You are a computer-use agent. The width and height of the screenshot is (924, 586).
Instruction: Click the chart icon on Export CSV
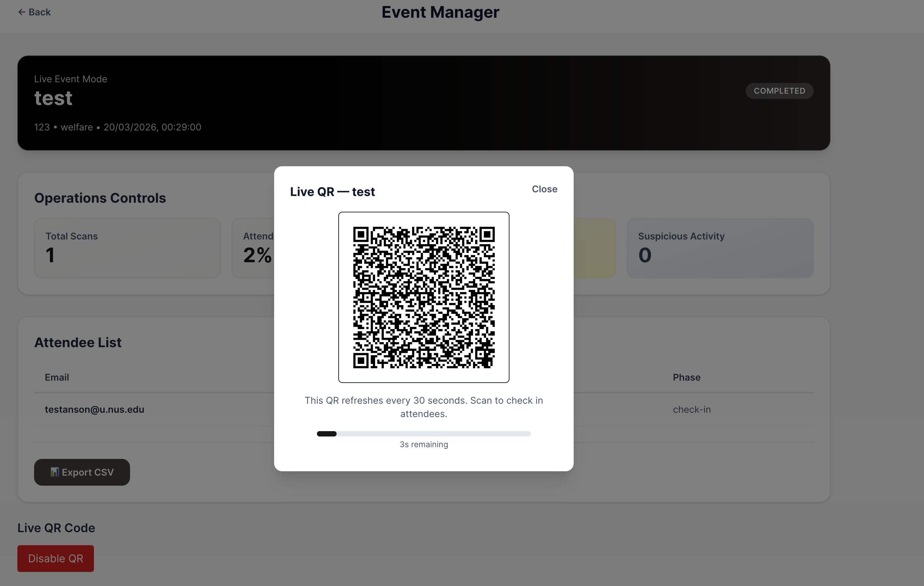pyautogui.click(x=54, y=472)
